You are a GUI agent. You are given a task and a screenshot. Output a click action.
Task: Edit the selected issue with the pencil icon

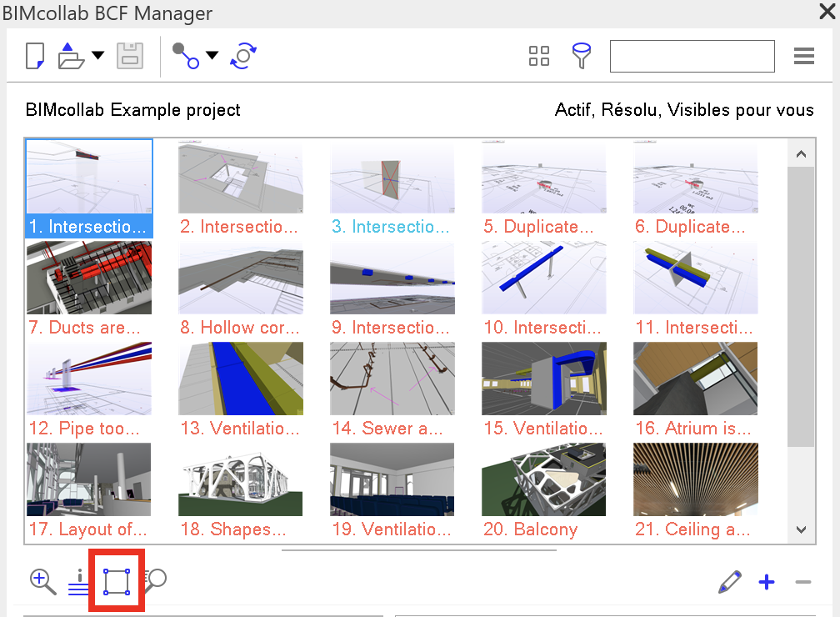[x=730, y=582]
